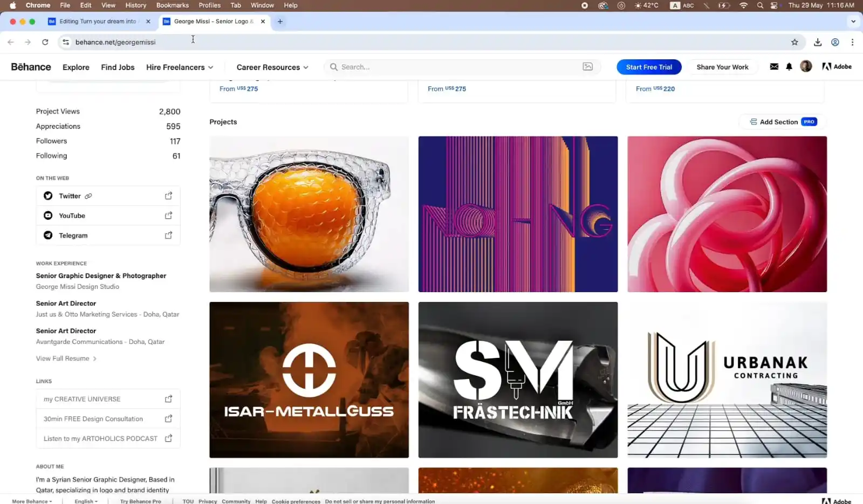Open the purple NOTHING striped project thumbnail
Viewport: 863px width, 504px height.
pos(518,214)
